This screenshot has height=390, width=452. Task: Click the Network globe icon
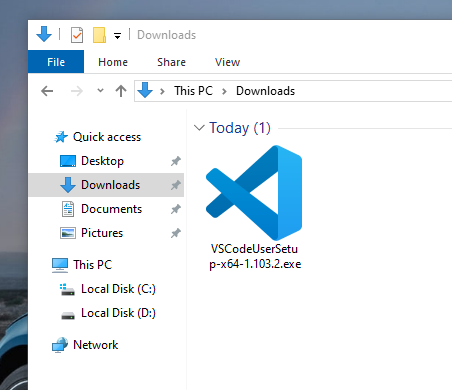[60, 345]
